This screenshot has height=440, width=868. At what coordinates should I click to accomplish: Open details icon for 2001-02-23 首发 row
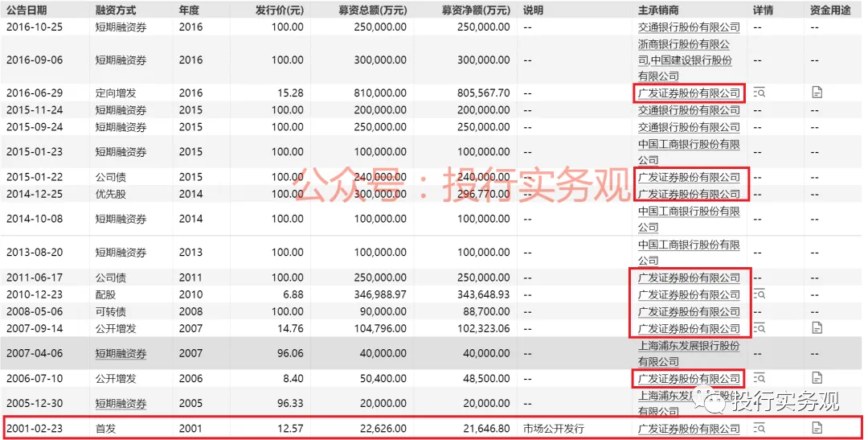(x=759, y=429)
